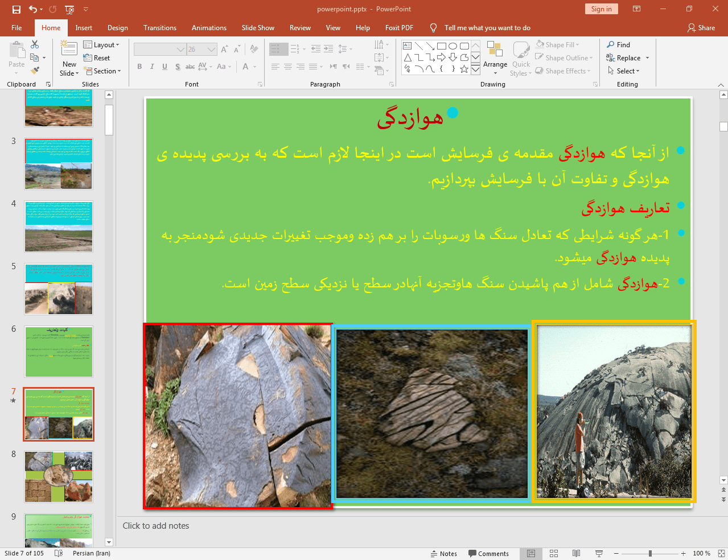Open the Transitions ribbon tab
The height and width of the screenshot is (560, 728).
pyautogui.click(x=159, y=28)
